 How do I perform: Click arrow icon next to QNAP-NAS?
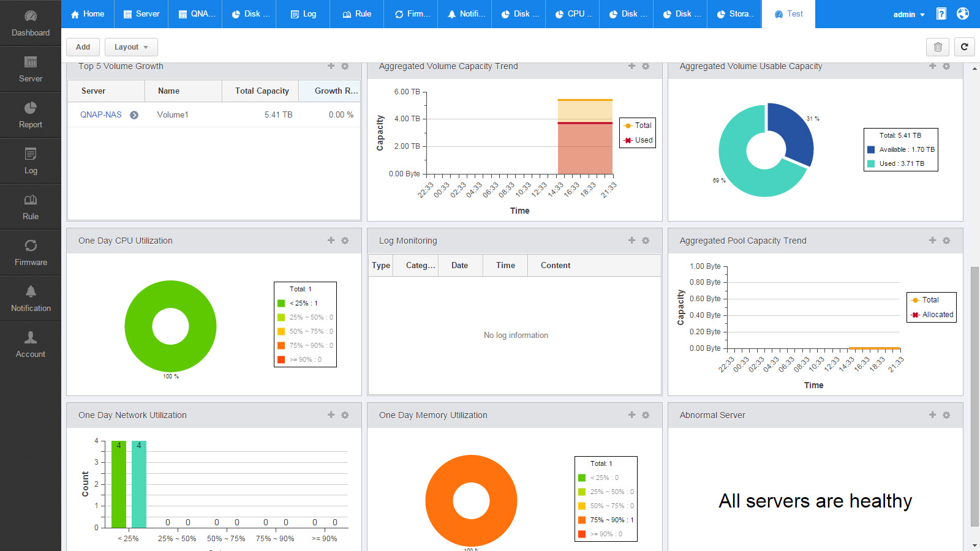coord(134,115)
